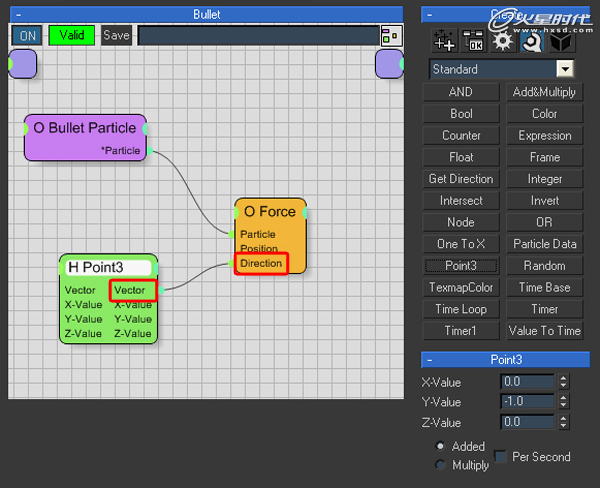This screenshot has width=600, height=488.
Task: Click the Integer helper button
Action: point(544,179)
